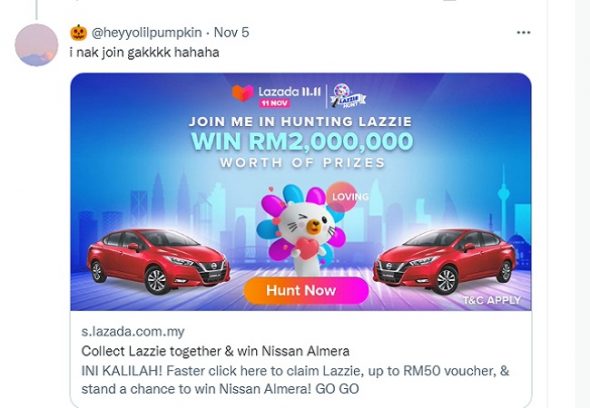
Task: Open the Nov 5 tweet timestamp
Action: [231, 32]
